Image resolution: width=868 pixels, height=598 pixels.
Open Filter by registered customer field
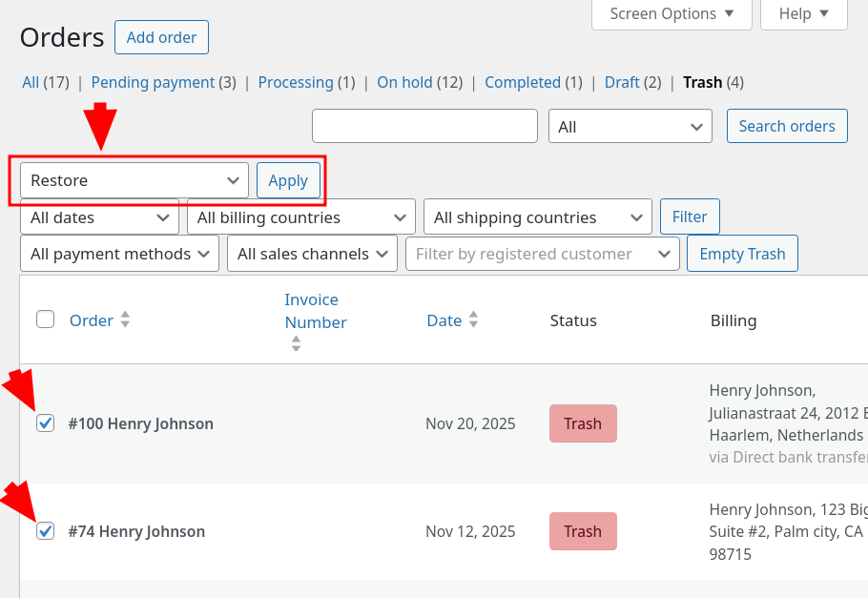pyautogui.click(x=542, y=254)
